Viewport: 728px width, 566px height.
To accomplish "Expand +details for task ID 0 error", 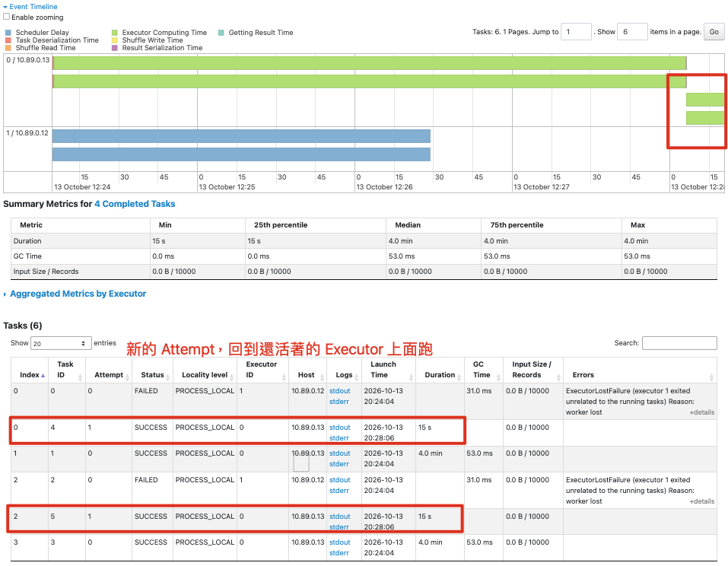I will [x=701, y=412].
